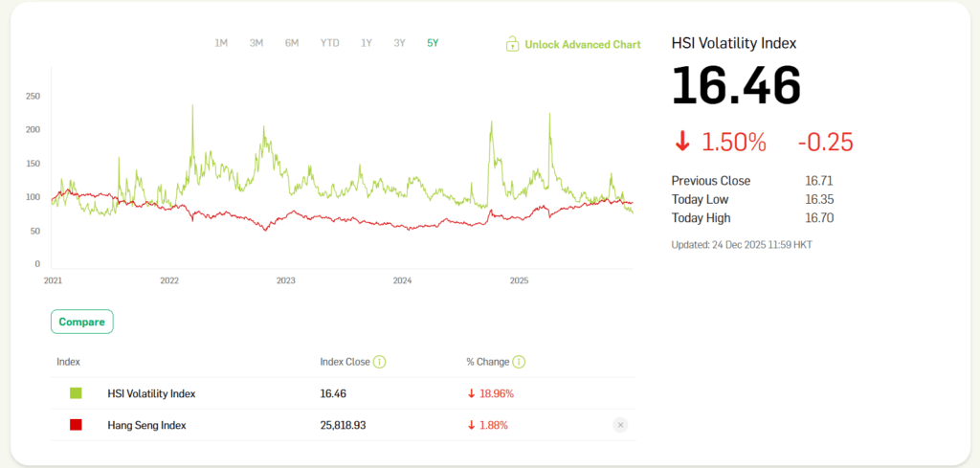Select the 3M time range
This screenshot has width=980, height=468.
[x=256, y=43]
